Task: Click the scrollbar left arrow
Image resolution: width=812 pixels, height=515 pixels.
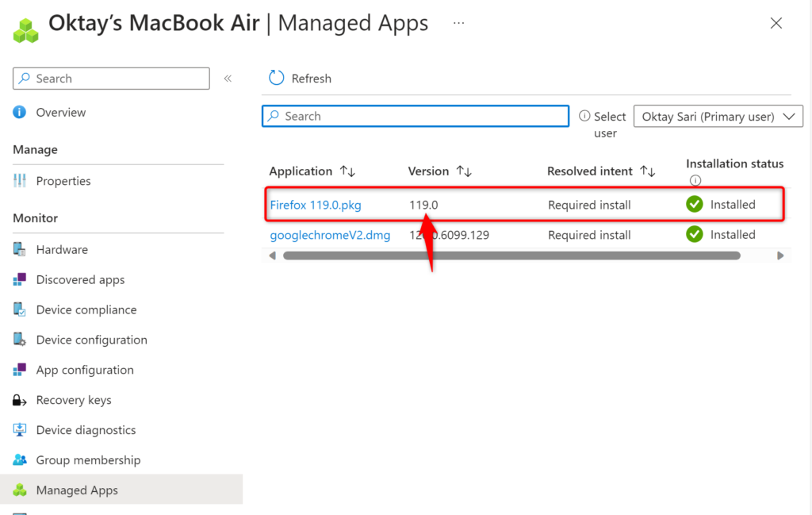Action: (x=273, y=256)
